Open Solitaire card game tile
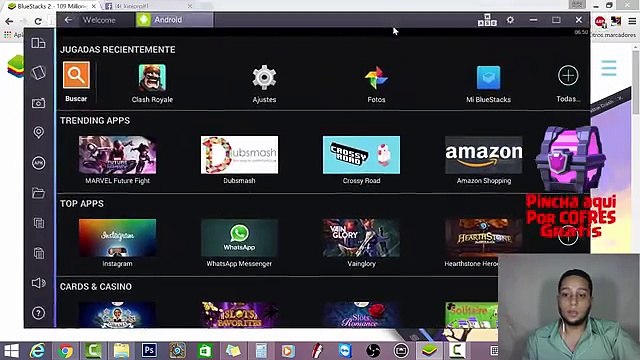Image resolution: width=640 pixels, height=360 pixels. click(471, 315)
